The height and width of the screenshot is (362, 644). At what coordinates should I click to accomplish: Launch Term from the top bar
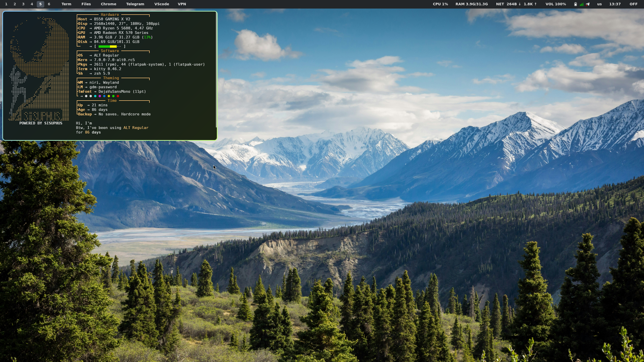click(x=66, y=4)
